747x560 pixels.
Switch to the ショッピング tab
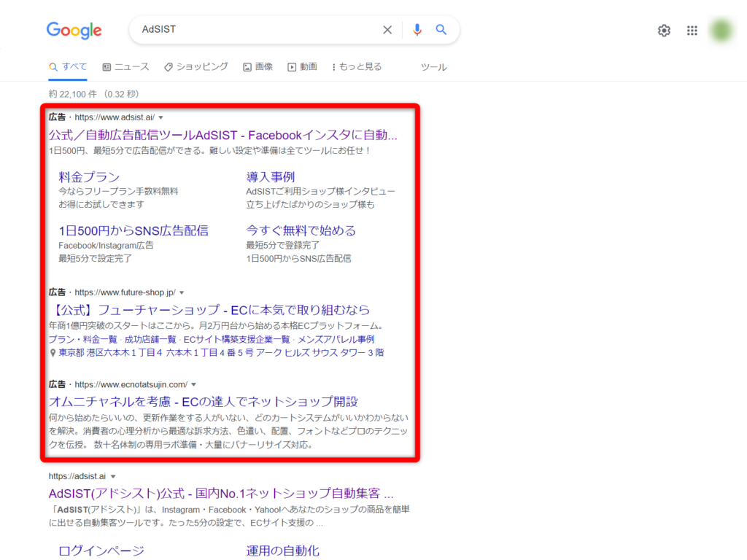(196, 67)
